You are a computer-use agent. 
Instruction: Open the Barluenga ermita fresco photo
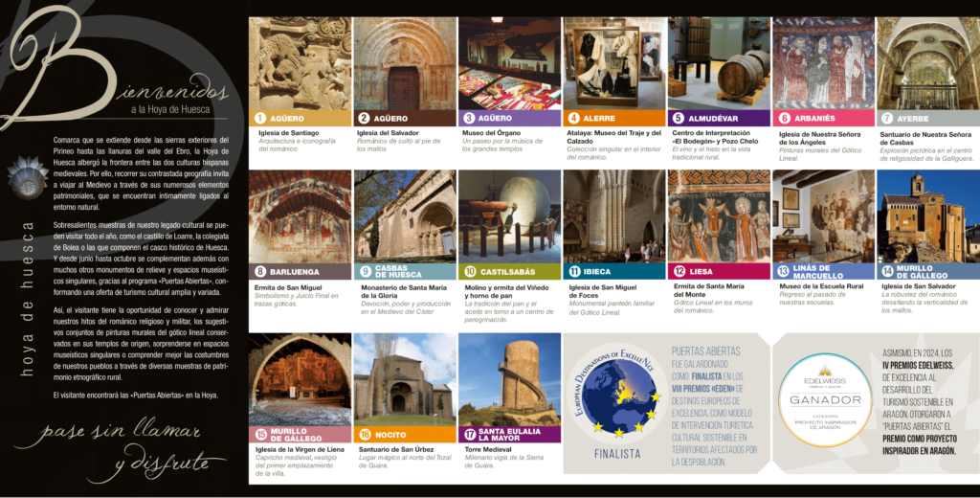click(300, 216)
